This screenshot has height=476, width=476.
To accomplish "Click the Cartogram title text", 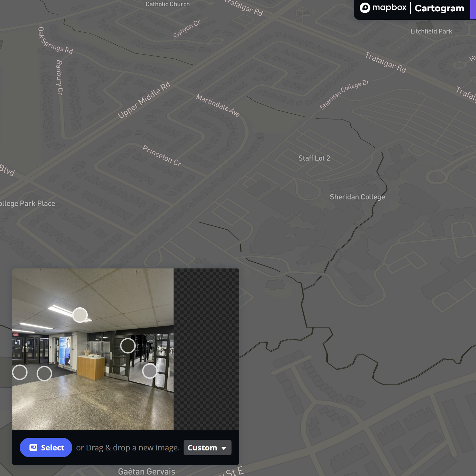I will (x=439, y=8).
